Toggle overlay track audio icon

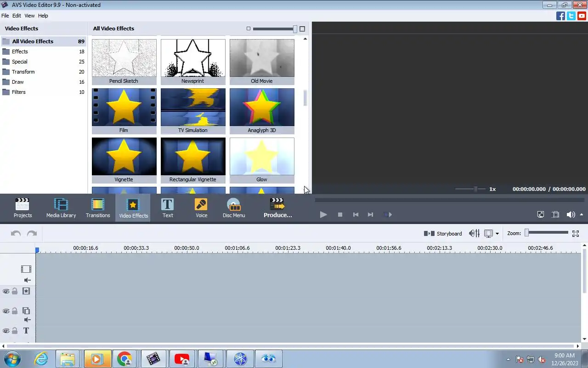tap(28, 320)
